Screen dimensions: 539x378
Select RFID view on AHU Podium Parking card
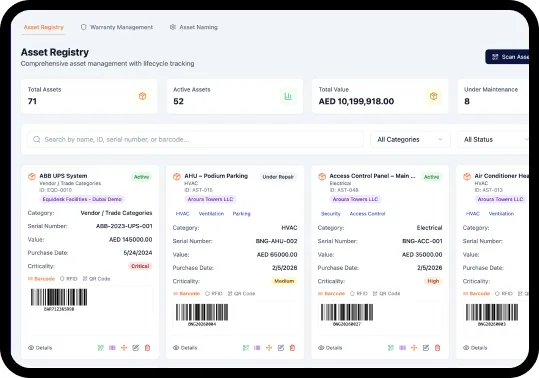click(x=214, y=293)
